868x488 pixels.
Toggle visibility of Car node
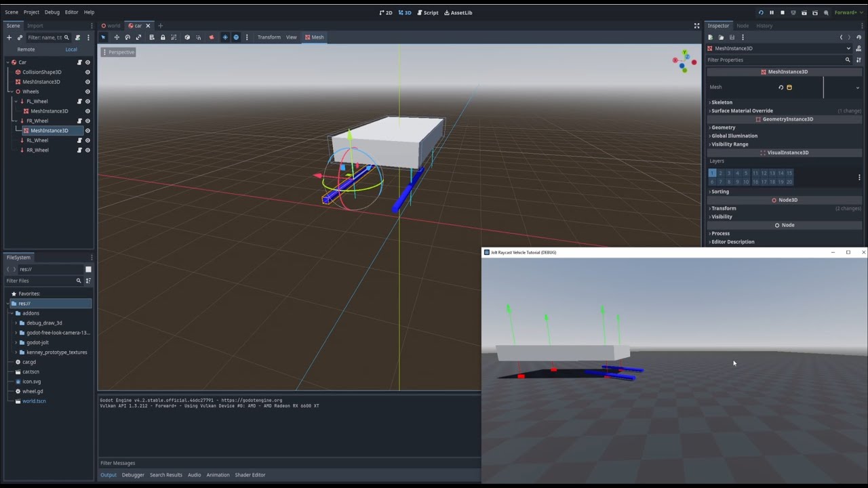pyautogui.click(x=87, y=62)
